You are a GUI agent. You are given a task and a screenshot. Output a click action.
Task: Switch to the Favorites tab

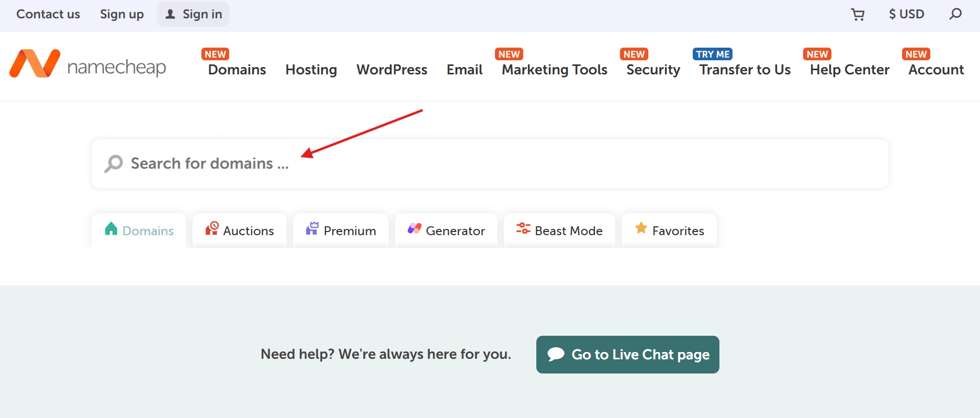pos(669,230)
